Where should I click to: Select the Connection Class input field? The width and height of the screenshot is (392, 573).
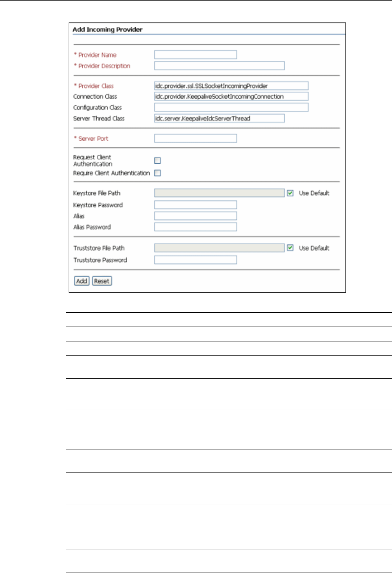click(231, 97)
